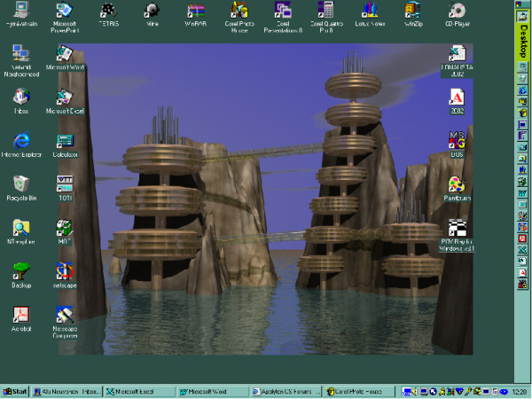Launch the netscape desktop shortcut
This screenshot has height=399, width=532.
click(x=65, y=276)
